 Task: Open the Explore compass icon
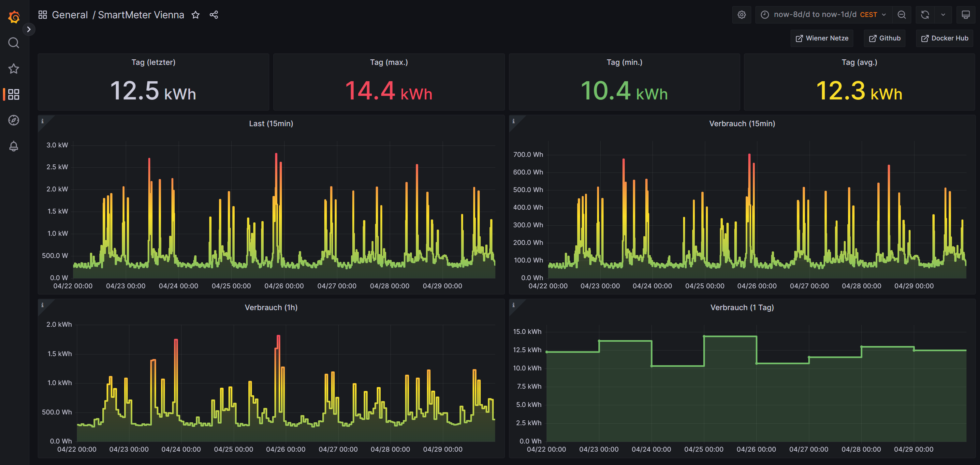14,120
